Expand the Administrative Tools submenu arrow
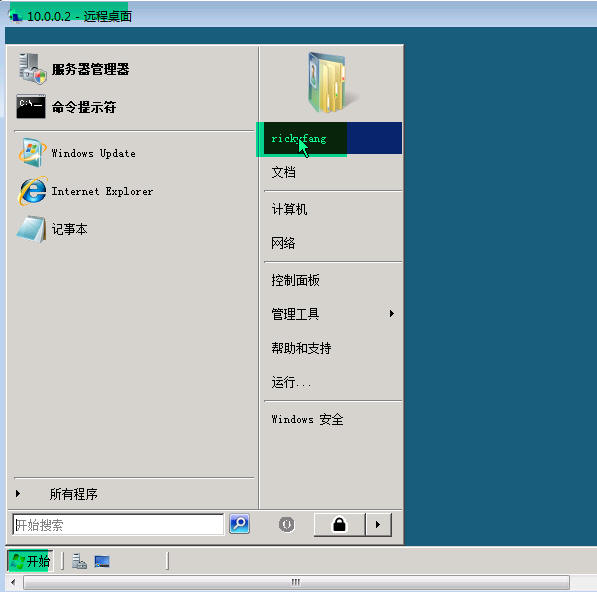The height and width of the screenshot is (592, 597). 391,314
